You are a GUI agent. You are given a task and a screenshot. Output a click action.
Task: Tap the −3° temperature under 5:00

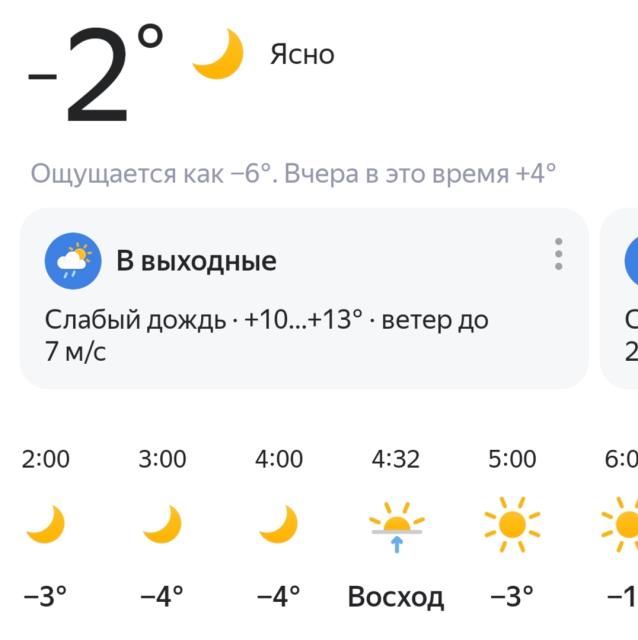[512, 597]
